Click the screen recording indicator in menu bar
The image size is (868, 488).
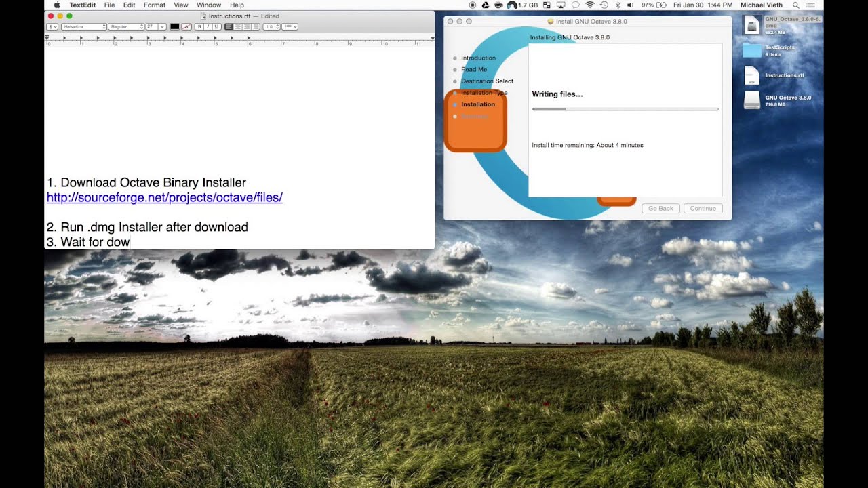coord(473,5)
